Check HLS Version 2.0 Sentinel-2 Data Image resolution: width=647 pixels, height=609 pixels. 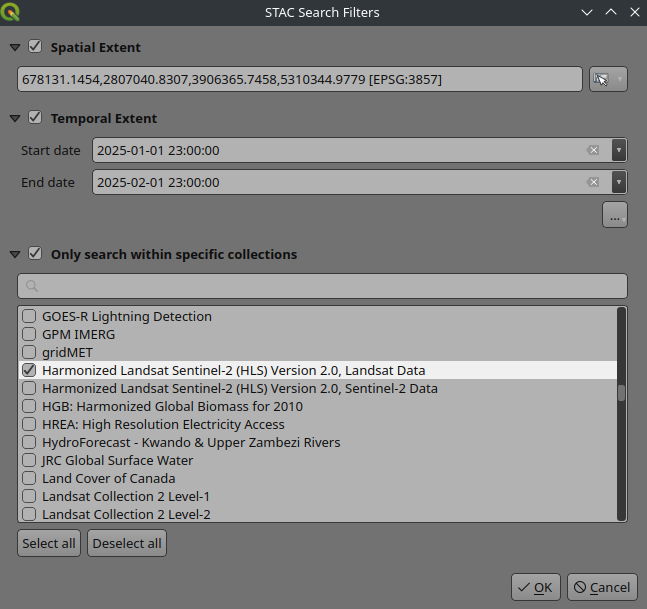pos(29,388)
